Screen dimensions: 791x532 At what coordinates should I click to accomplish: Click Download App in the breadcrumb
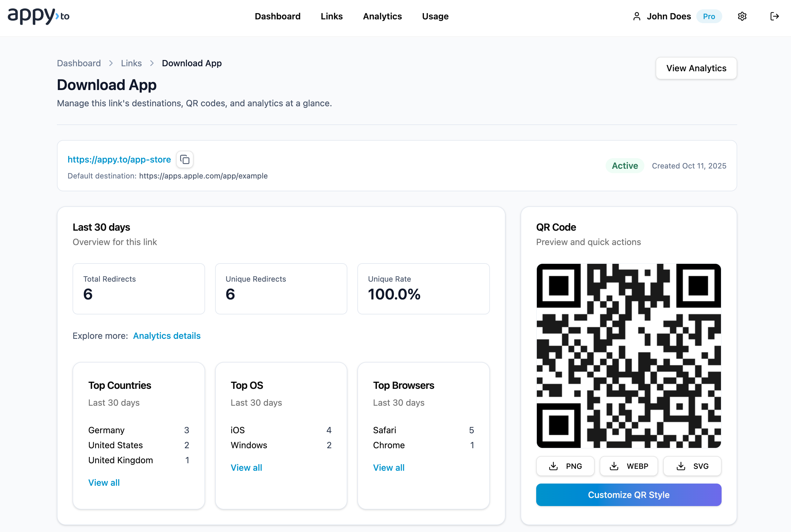click(x=192, y=63)
